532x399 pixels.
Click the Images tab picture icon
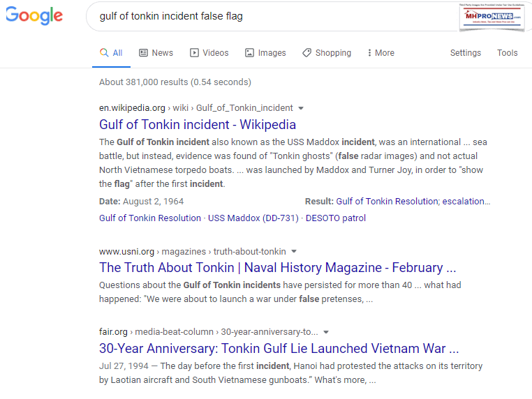coord(249,53)
